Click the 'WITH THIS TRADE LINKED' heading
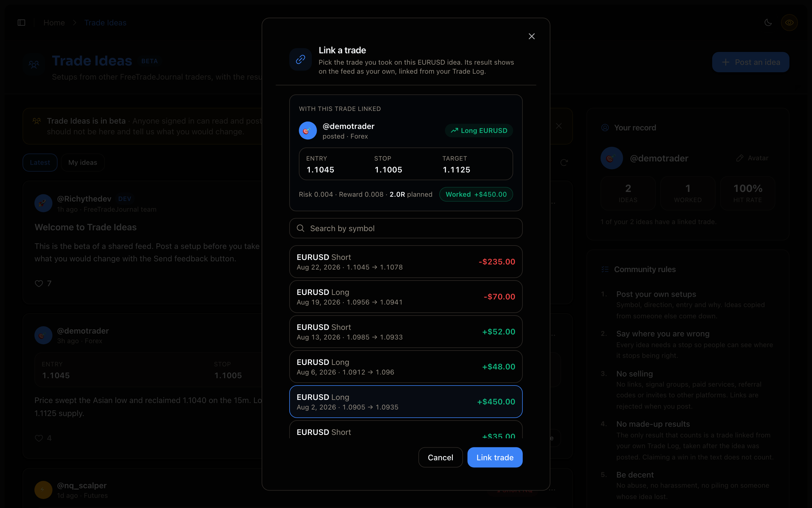Image resolution: width=812 pixels, height=508 pixels. pyautogui.click(x=339, y=109)
